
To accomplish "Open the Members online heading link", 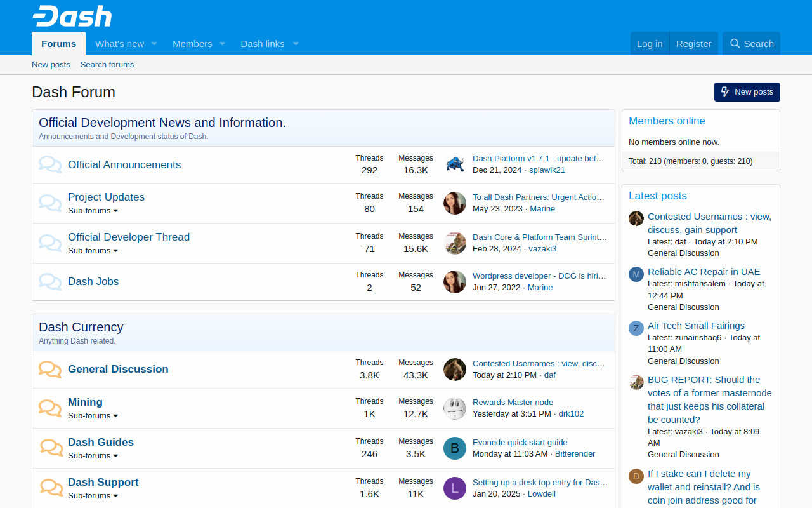I will click(x=667, y=121).
